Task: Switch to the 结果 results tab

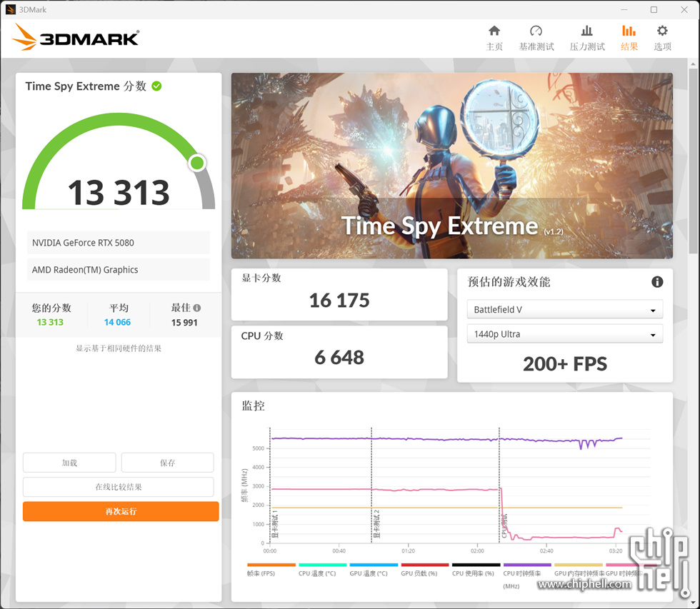Action: (x=629, y=38)
